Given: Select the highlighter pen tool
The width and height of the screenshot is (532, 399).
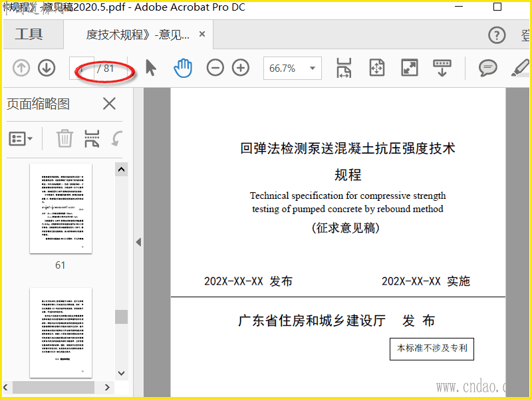Looking at the screenshot, I should 521,68.
